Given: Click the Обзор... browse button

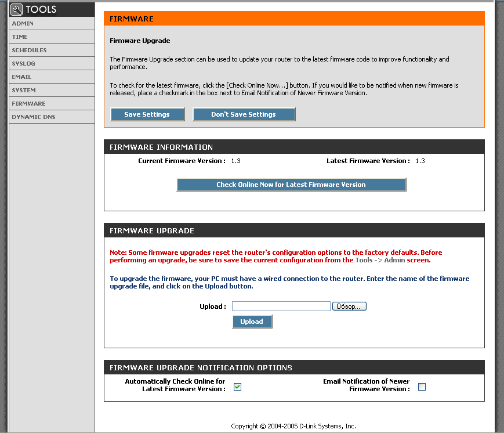Looking at the screenshot, I should click(x=349, y=306).
